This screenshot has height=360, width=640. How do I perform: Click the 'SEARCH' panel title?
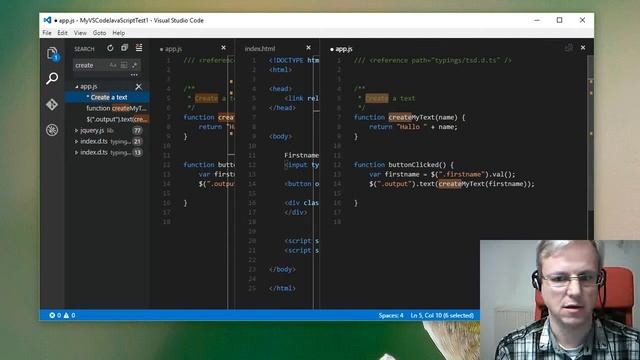point(84,49)
